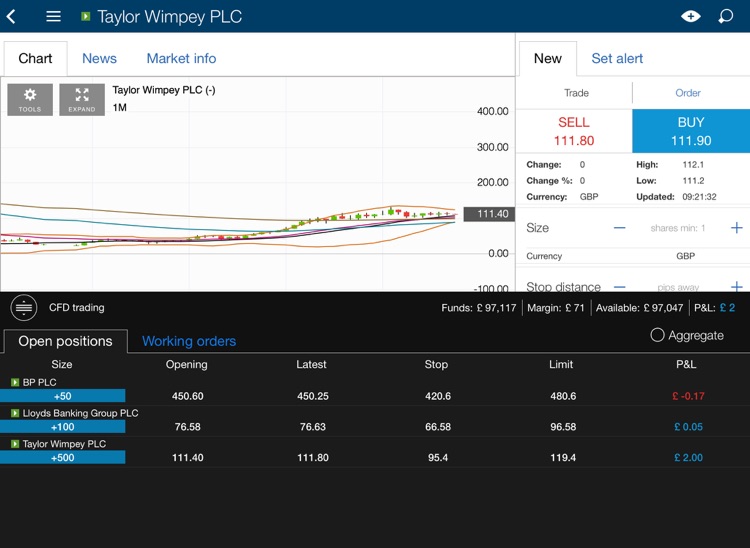The image size is (750, 548).
Task: Decrease the Stop distance with minus
Action: 619,287
